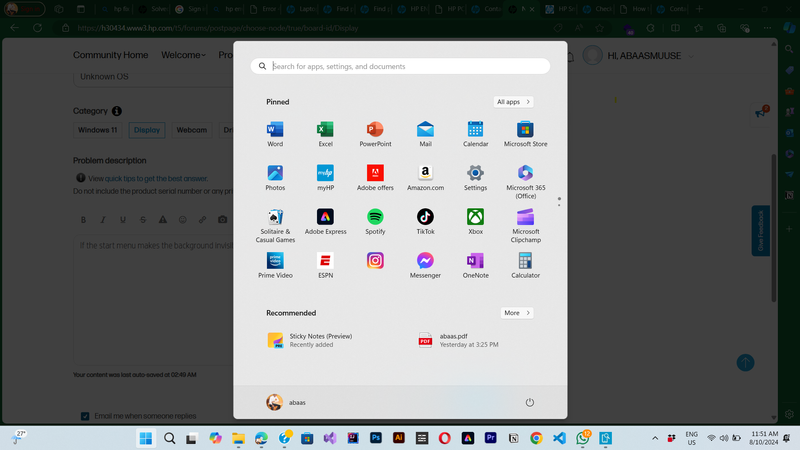
Task: Open Instagram pinned app
Action: (375, 261)
